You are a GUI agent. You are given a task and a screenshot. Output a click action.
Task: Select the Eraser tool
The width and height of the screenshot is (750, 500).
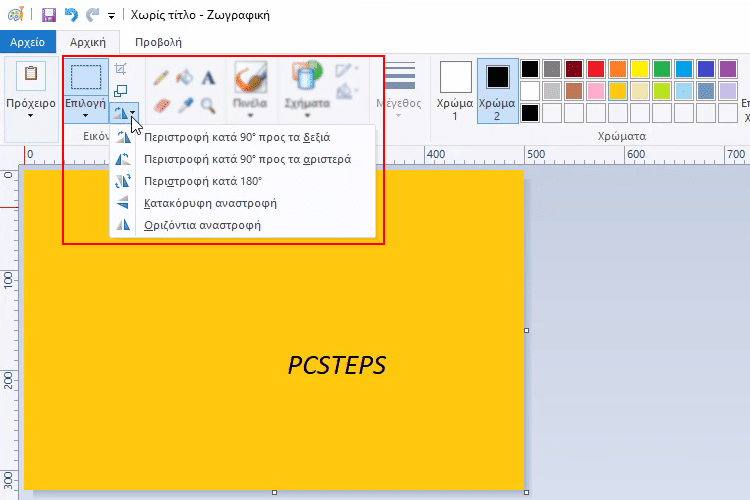[161, 105]
